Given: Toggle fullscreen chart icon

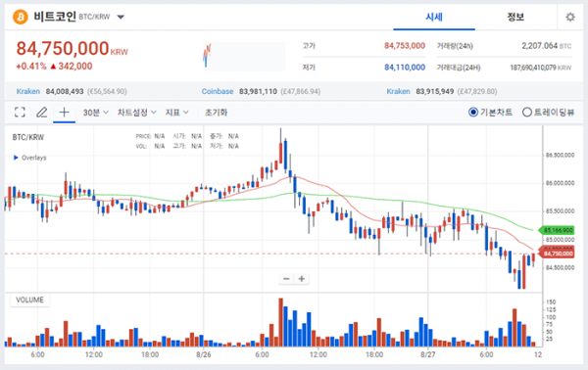Looking at the screenshot, I should 20,112.
